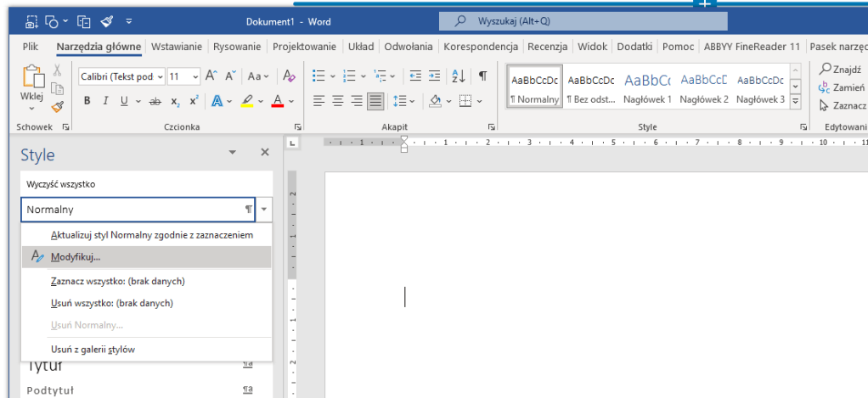
Task: Click the red font color swatch
Action: 277,101
